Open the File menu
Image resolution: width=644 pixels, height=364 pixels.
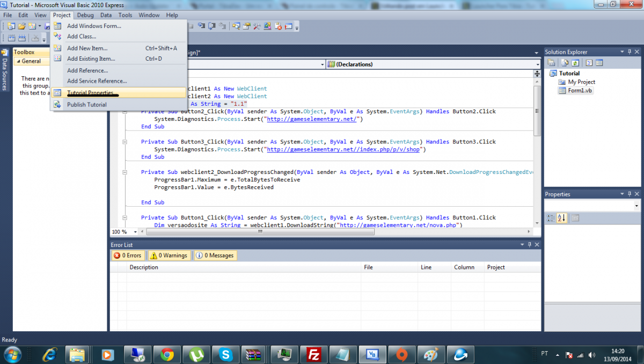[8, 15]
